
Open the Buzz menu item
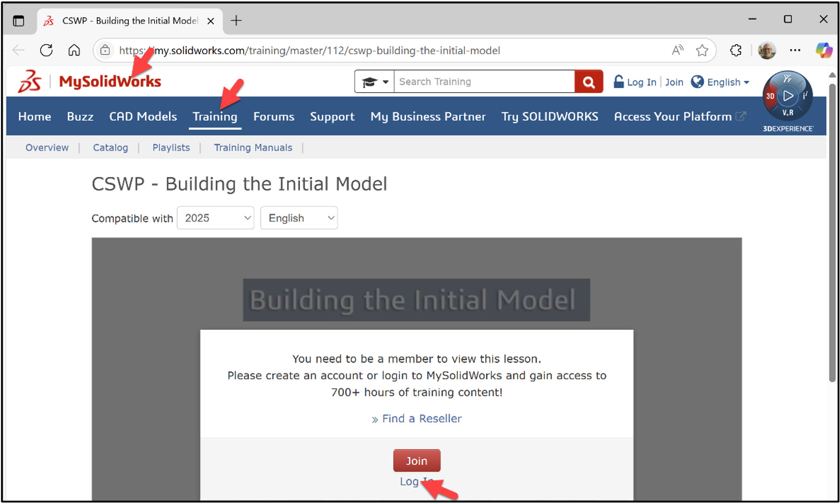tap(80, 116)
